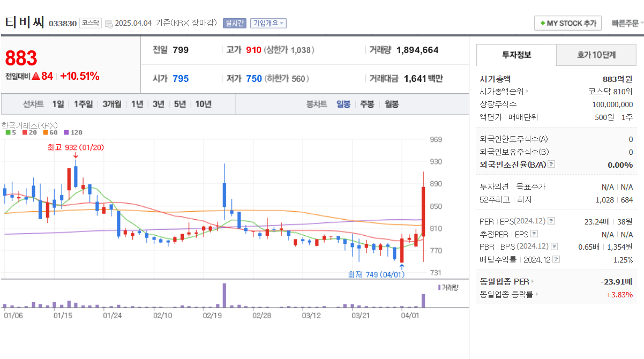Click the 동일업종 등락률 value +3.83%

(619, 294)
